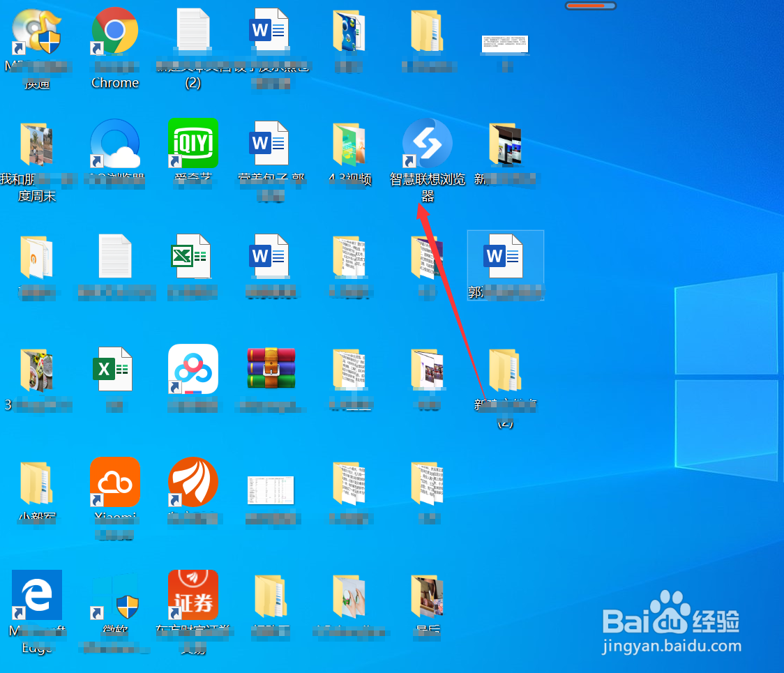Launch the iQIYI app shortcut
Image resolution: width=784 pixels, height=673 pixels.
[193, 143]
